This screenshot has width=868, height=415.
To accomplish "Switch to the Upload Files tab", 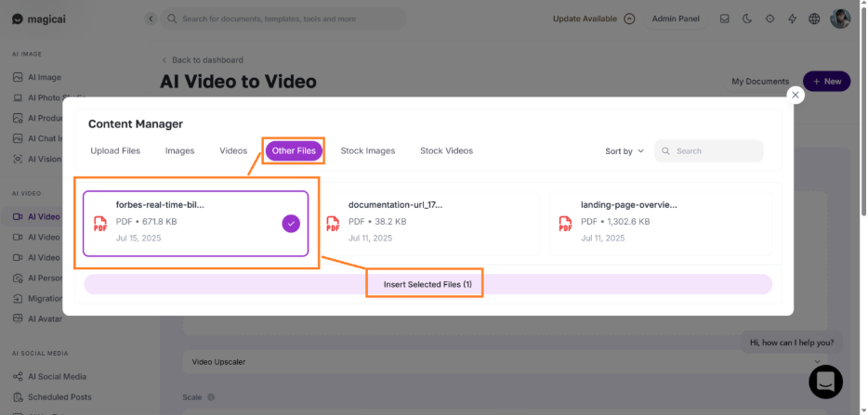I will (x=115, y=150).
